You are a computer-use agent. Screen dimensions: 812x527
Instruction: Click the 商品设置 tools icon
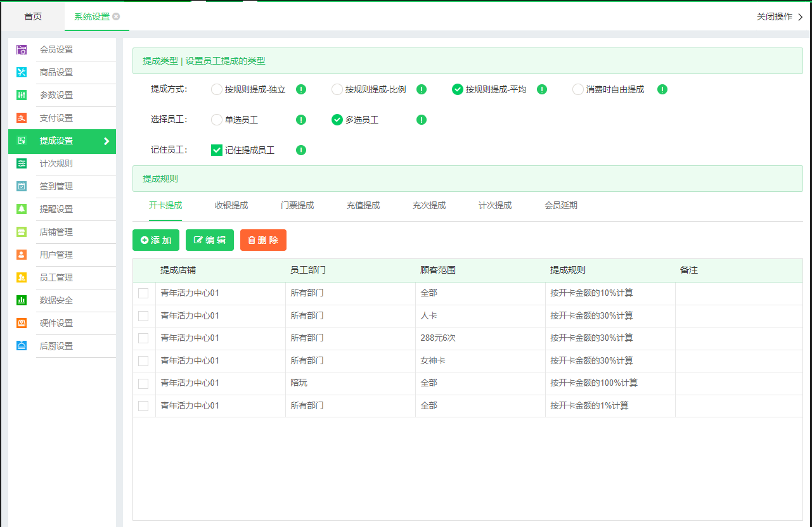point(22,72)
